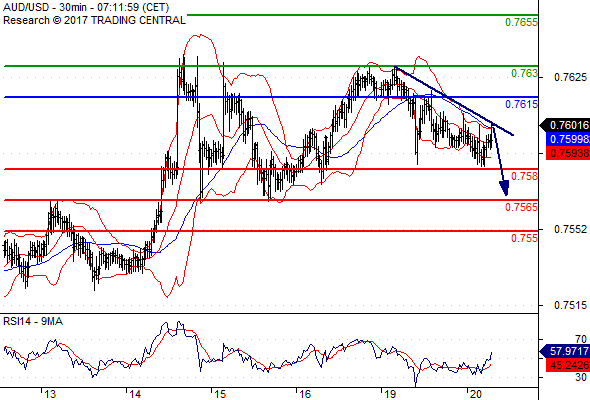The width and height of the screenshot is (590, 400).
Task: Click the black 0.76016 current price tag
Action: (x=565, y=125)
